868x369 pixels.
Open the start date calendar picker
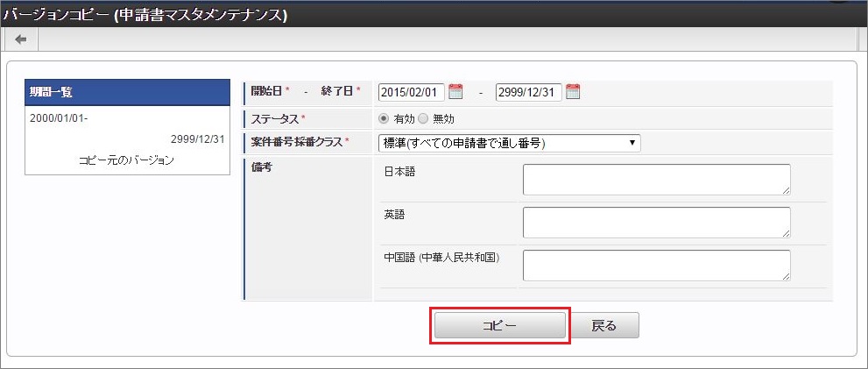point(455,91)
